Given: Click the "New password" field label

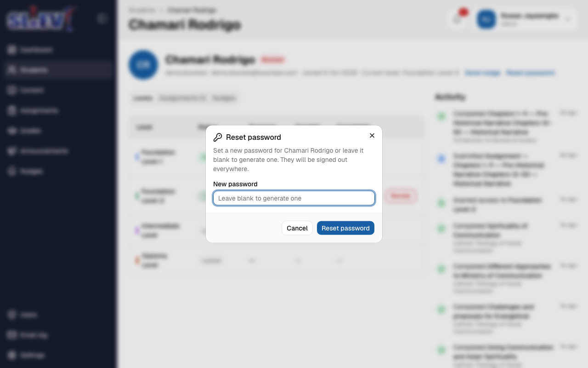Looking at the screenshot, I should pos(235,184).
